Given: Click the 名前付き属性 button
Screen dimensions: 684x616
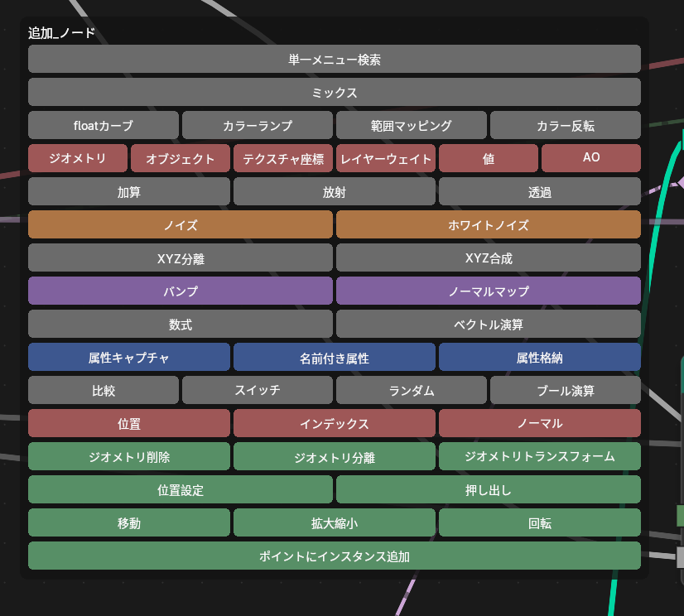Looking at the screenshot, I should coord(334,357).
